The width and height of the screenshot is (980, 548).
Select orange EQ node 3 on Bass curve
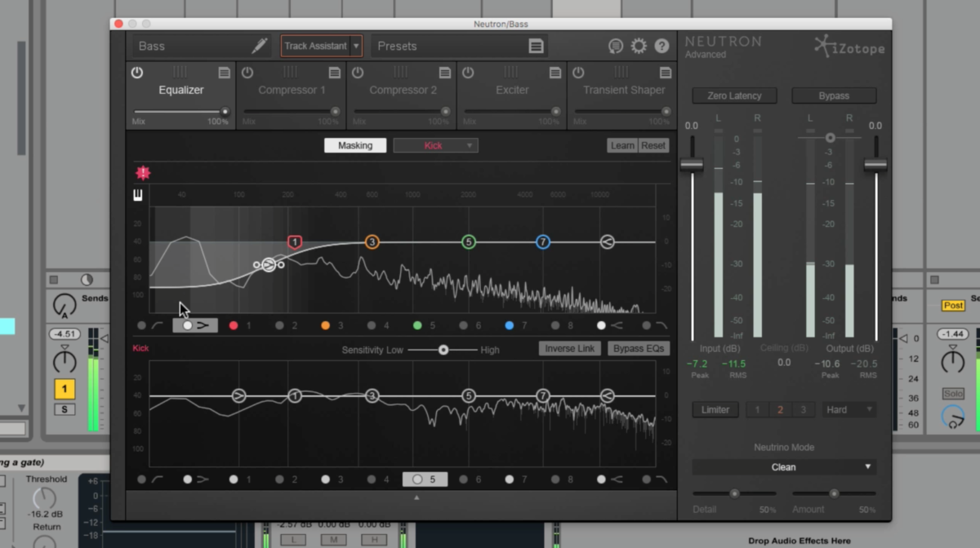click(372, 242)
